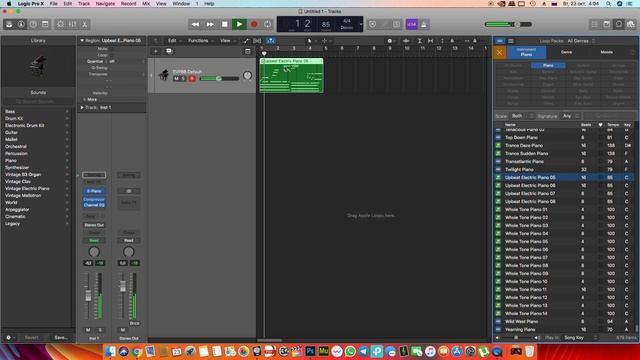Mute the EVB3 Default track

pyautogui.click(x=176, y=78)
